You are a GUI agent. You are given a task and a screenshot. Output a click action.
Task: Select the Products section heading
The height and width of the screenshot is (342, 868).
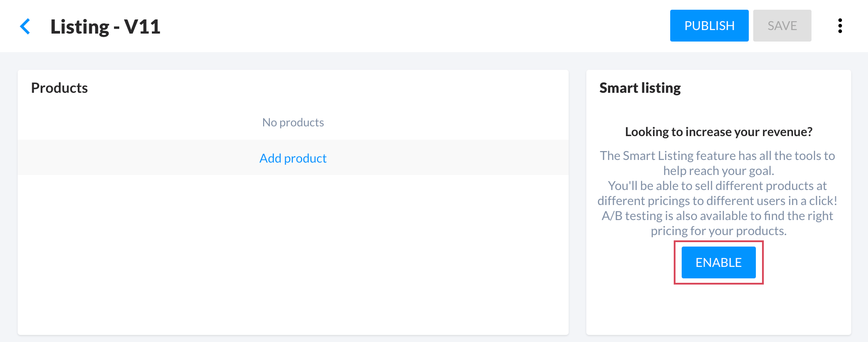[x=60, y=88]
